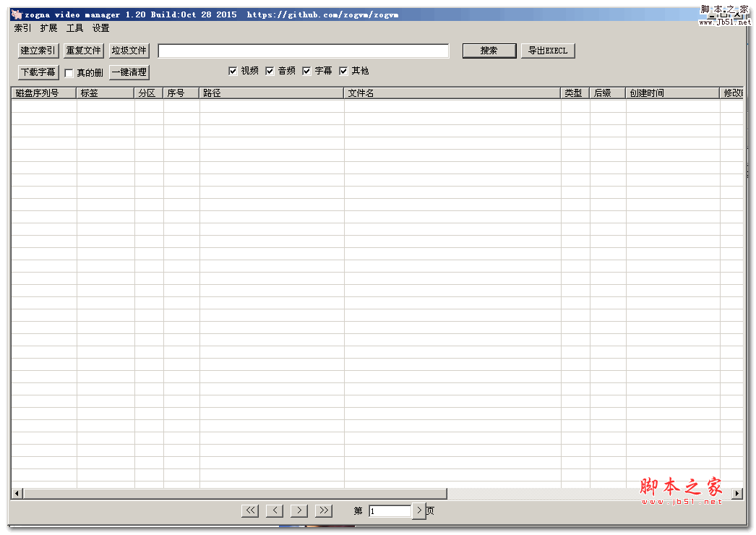Click the zogna app icon in title bar
Viewport: 756px width, 535px height.
coord(17,14)
